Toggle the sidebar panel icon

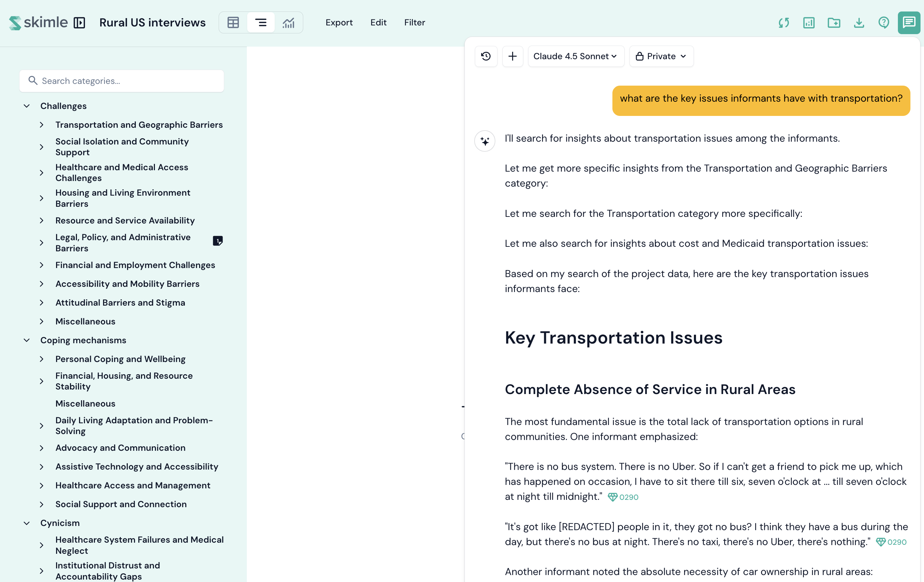[x=79, y=23]
